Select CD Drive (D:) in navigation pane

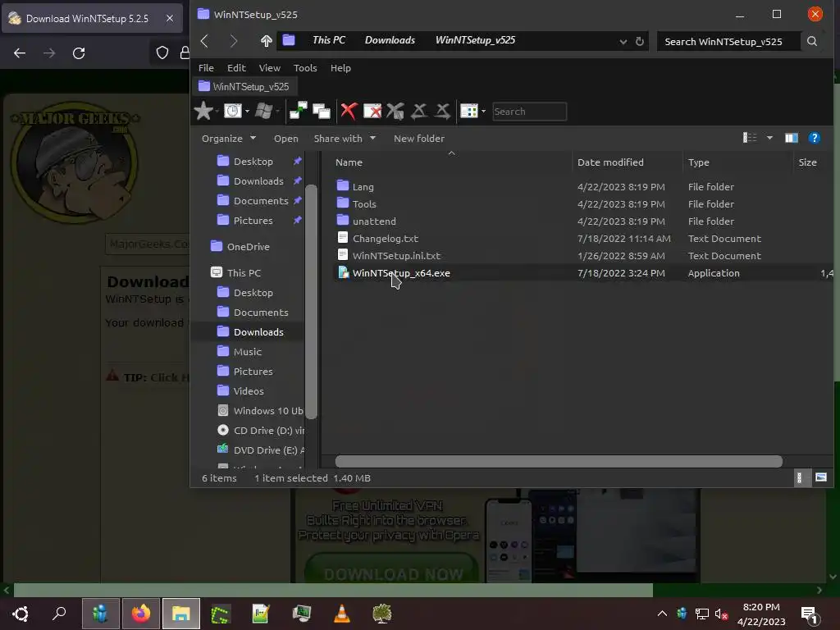pyautogui.click(x=268, y=430)
